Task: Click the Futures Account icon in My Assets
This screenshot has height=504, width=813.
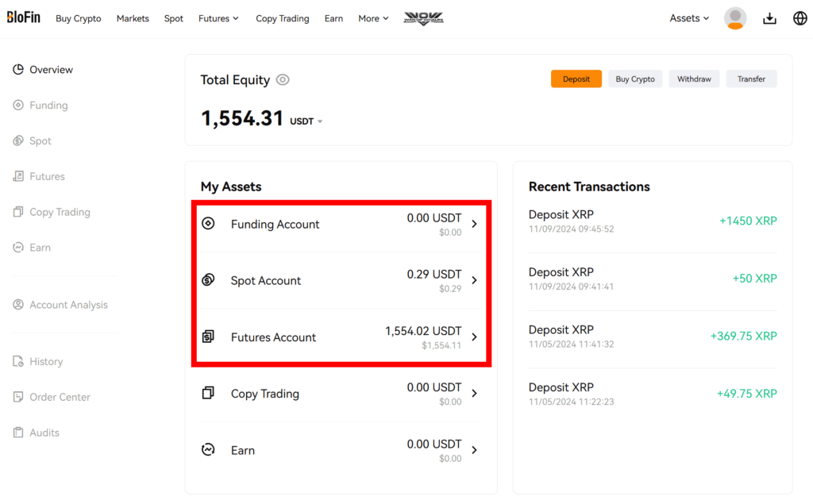Action: [208, 337]
